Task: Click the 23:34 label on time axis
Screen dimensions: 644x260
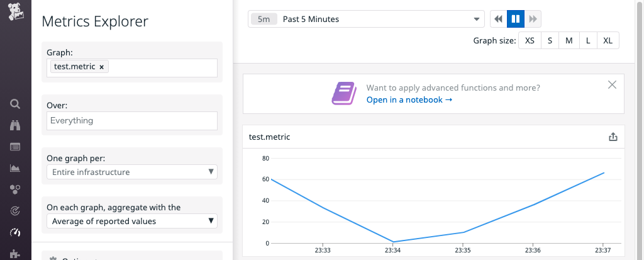Action: click(x=392, y=250)
